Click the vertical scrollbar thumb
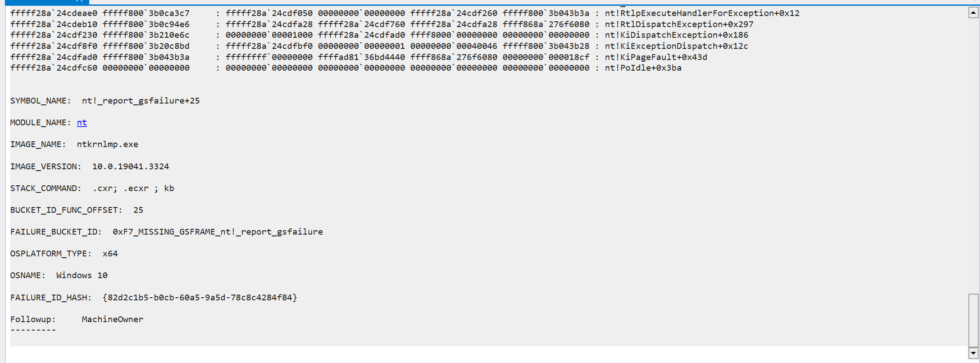 coord(973,320)
